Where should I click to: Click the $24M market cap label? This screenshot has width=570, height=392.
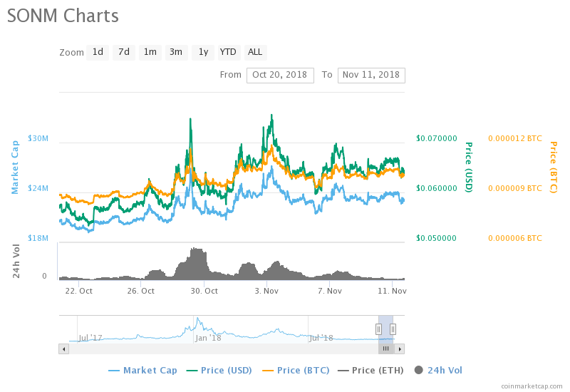click(x=38, y=188)
